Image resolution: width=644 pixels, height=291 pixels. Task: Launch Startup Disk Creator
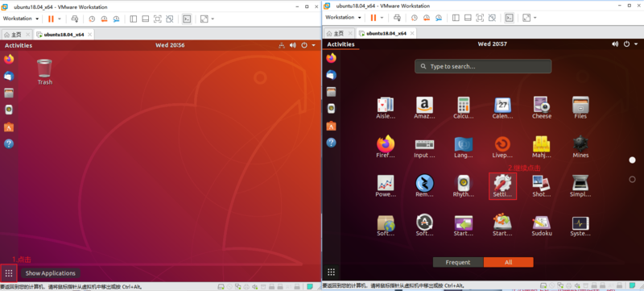(502, 225)
